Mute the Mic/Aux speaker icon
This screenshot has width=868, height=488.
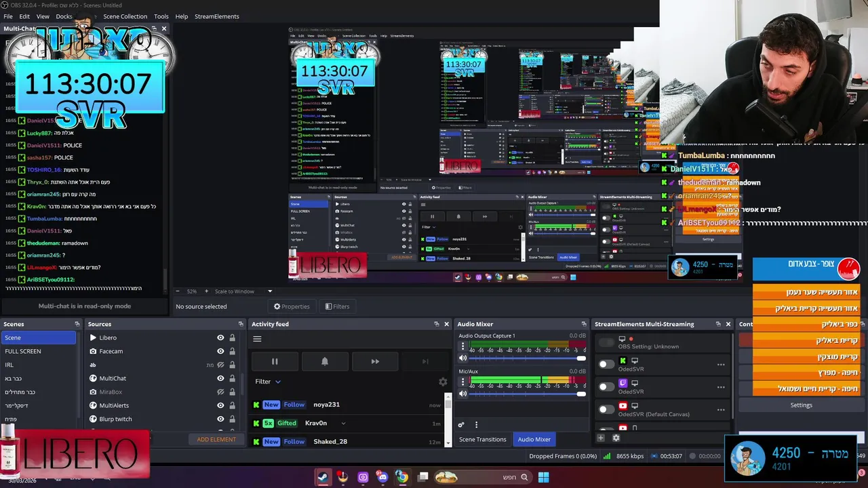coord(462,394)
